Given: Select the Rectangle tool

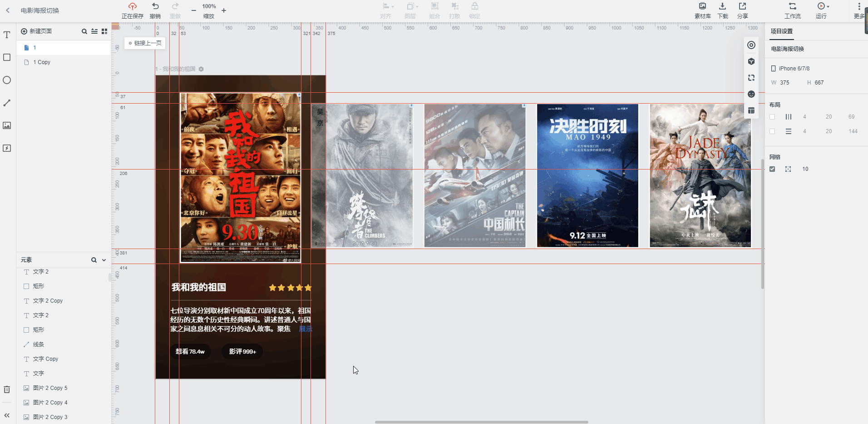Looking at the screenshot, I should (x=7, y=57).
